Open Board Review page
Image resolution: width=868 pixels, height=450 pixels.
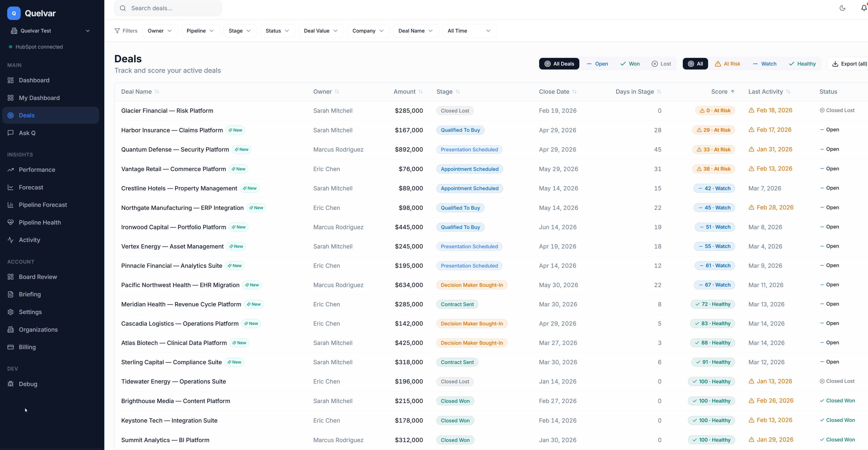[38, 277]
